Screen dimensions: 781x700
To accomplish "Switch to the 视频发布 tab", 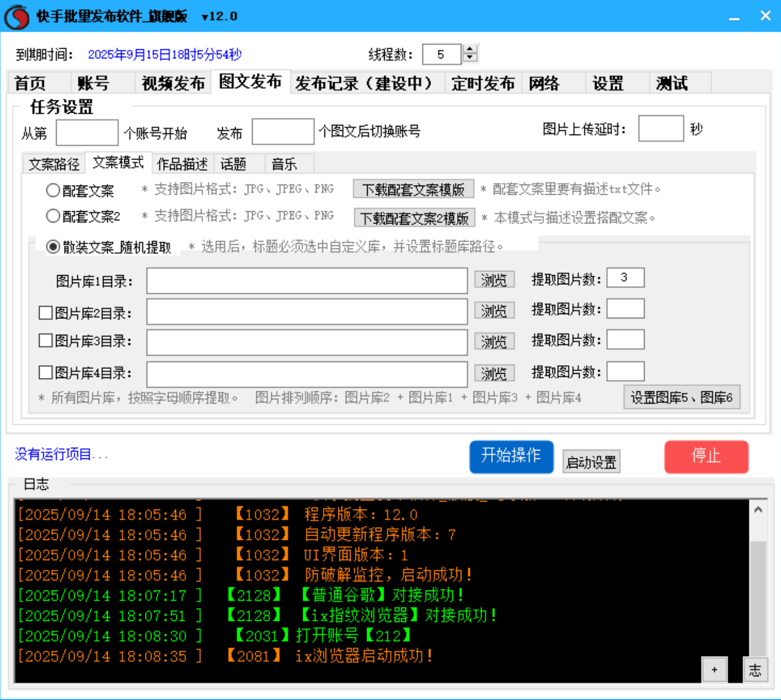I will (172, 83).
